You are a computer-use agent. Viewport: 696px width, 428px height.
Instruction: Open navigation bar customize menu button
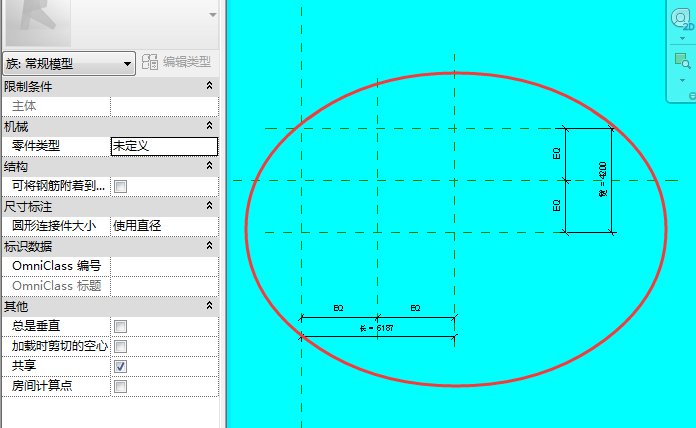(x=690, y=95)
